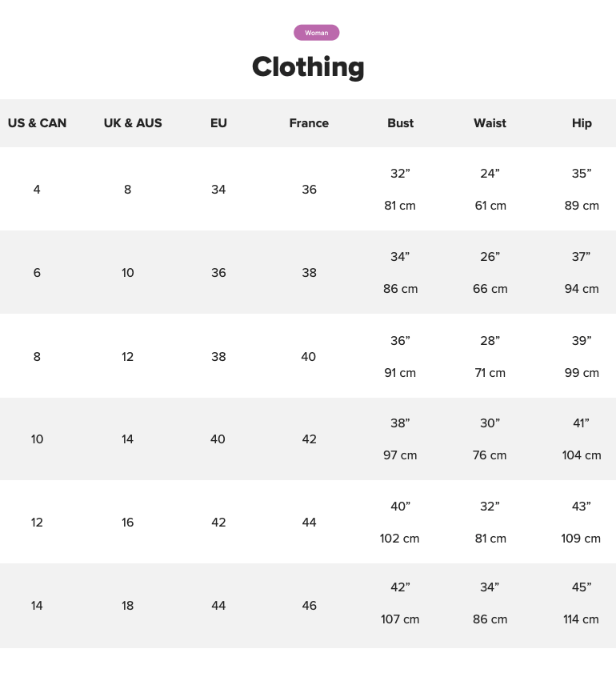
Task: Select US size 4 cell
Action: click(37, 190)
